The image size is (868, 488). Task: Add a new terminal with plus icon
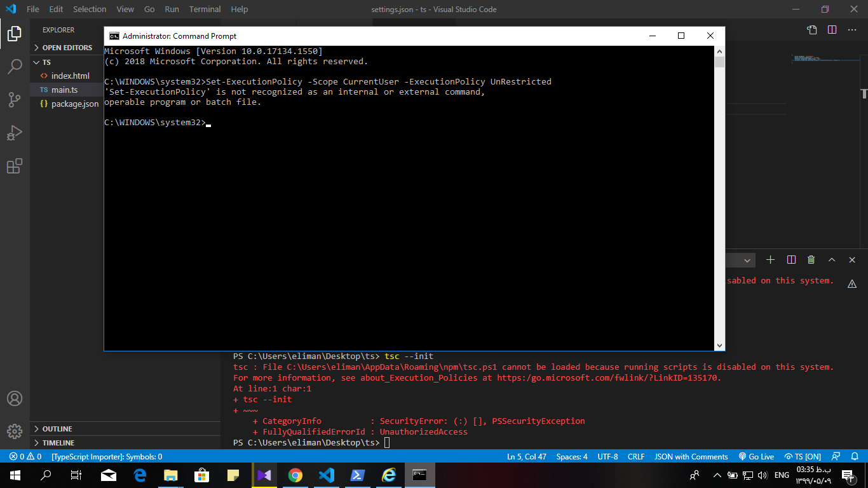point(770,260)
